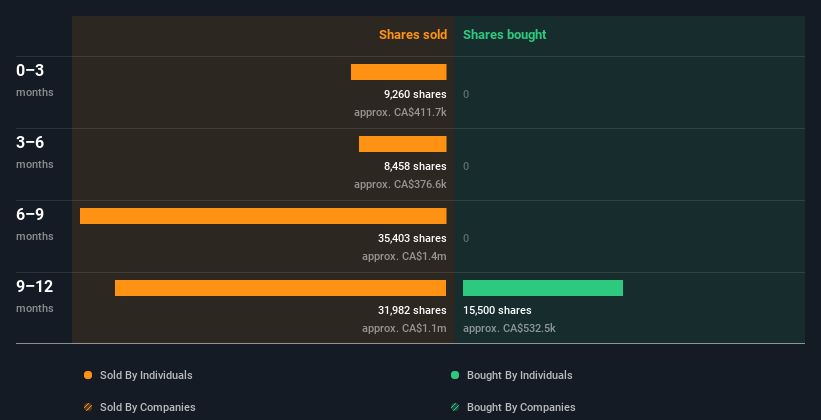Click the 'Shares bought' column header

(504, 35)
